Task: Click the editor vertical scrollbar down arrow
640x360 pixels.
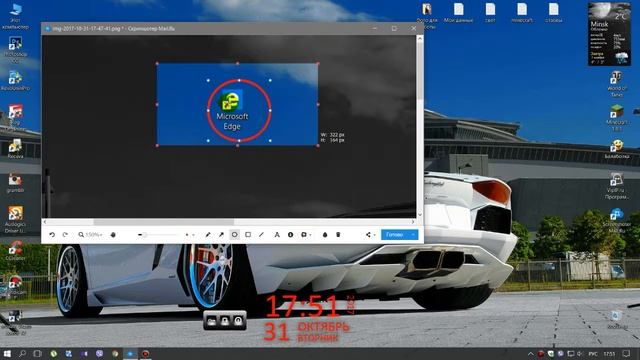Action: [x=420, y=215]
